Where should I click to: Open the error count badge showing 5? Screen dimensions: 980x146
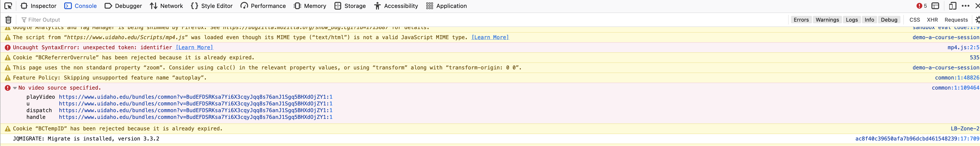(x=921, y=6)
